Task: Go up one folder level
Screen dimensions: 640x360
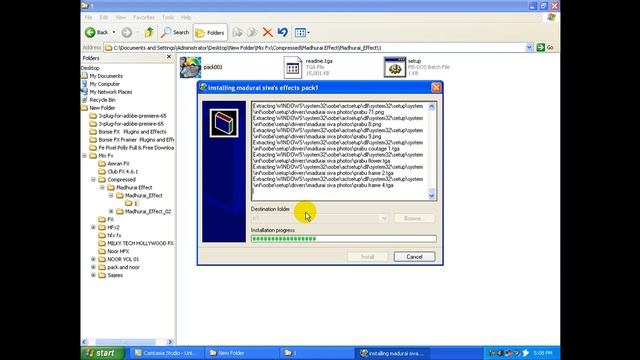Action: (x=149, y=32)
